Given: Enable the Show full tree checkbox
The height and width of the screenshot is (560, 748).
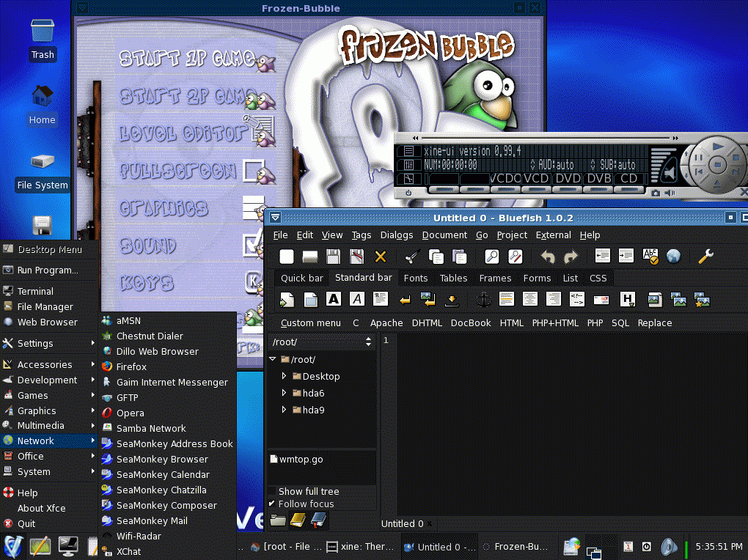Looking at the screenshot, I should [x=272, y=492].
